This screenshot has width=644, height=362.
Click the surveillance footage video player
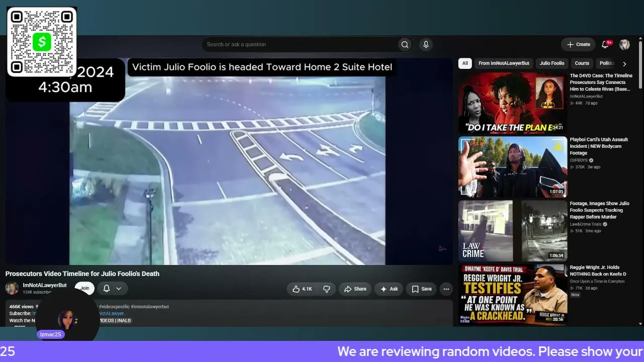[229, 161]
